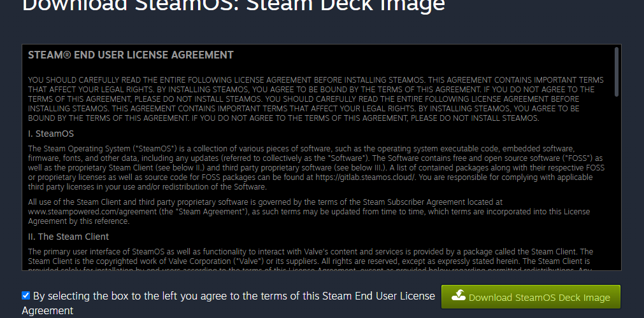Image resolution: width=644 pixels, height=318 pixels.
Task: Click the www.steampowered.com/agreement URL text
Action: (92, 212)
